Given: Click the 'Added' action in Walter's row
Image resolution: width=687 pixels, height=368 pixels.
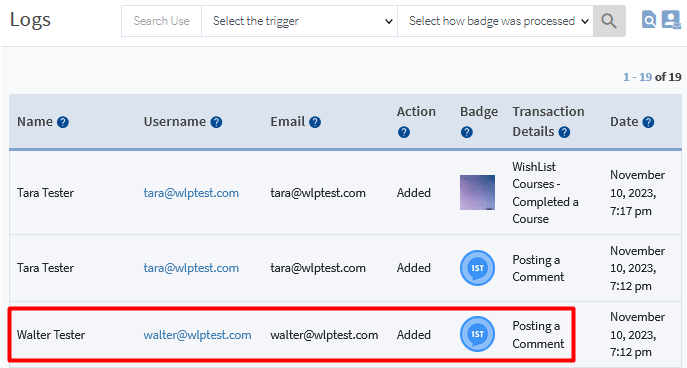Looking at the screenshot, I should coord(414,335).
